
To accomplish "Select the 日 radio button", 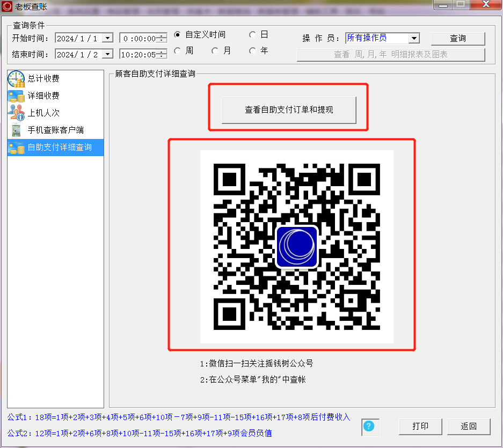I will coord(252,34).
